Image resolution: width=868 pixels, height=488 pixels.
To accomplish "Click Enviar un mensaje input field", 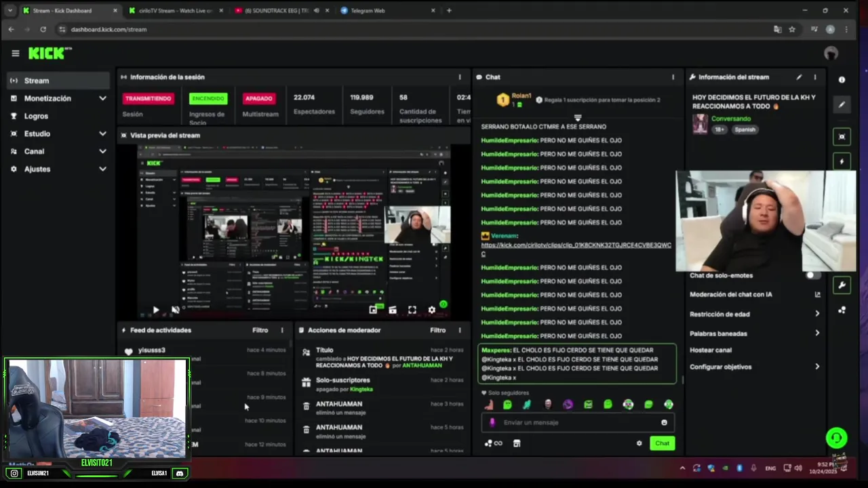I will (577, 422).
